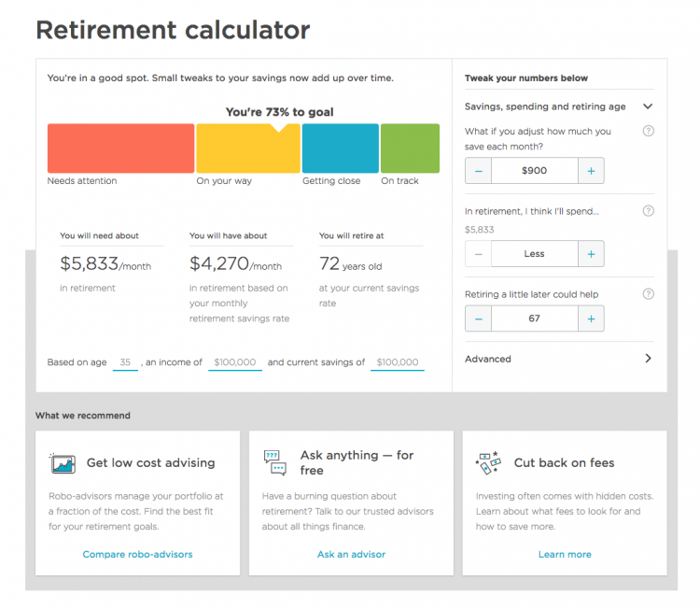The image size is (700, 609).
Task: Follow the Ask an advisor link
Action: [x=351, y=554]
